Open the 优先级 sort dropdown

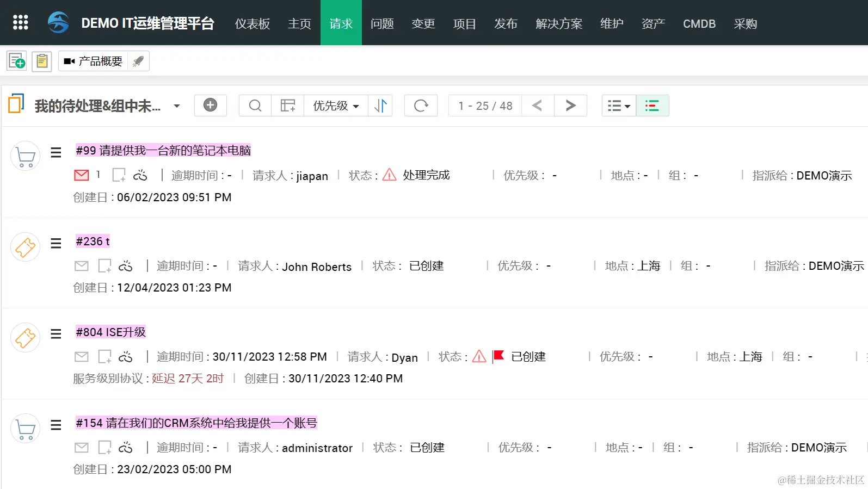coord(336,106)
